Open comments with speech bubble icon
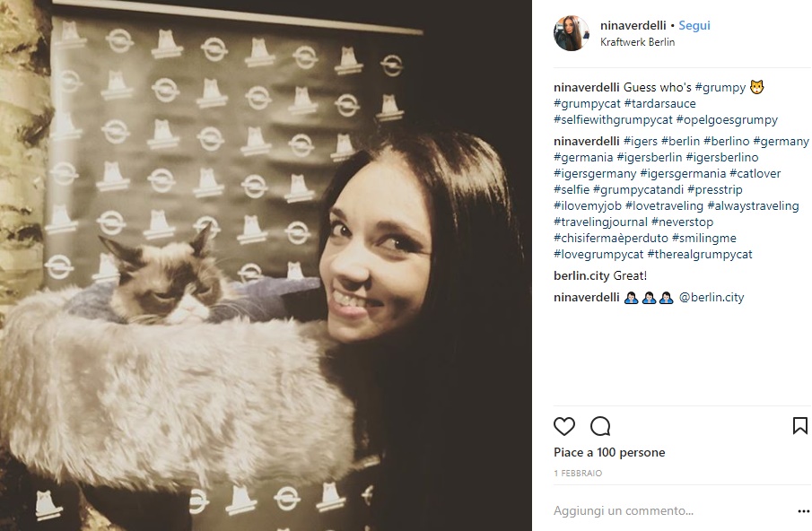 point(600,426)
